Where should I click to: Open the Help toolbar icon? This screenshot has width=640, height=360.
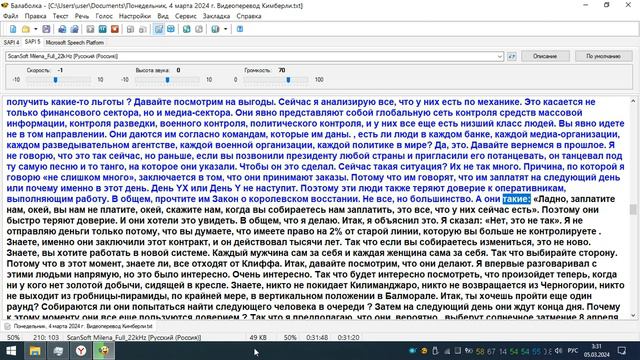[240, 29]
